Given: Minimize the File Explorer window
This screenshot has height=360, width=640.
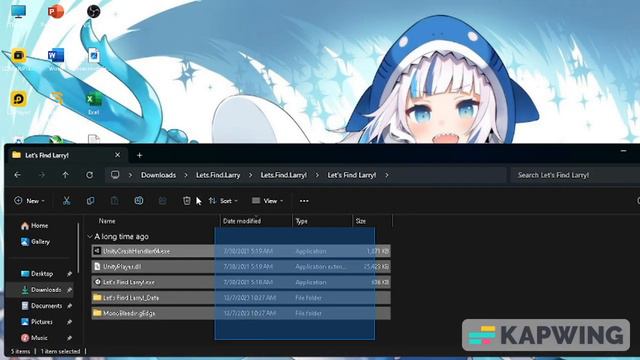Looking at the screenshot, I should point(623,151).
